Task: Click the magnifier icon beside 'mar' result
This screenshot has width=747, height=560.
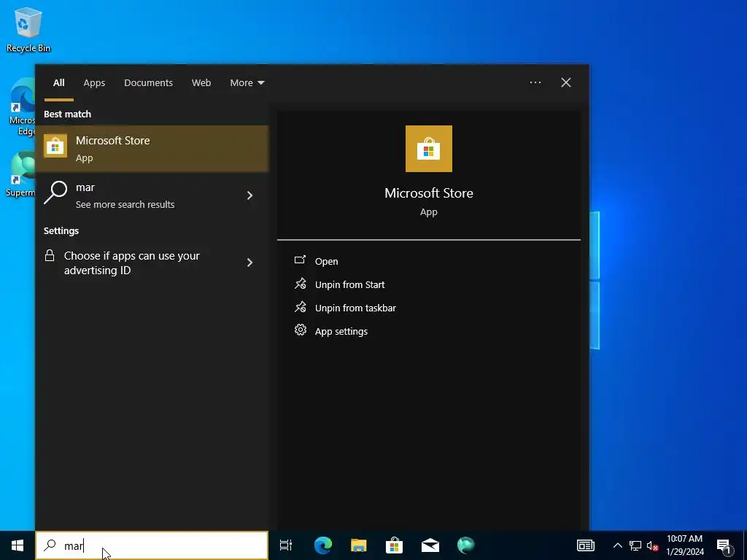Action: [x=55, y=192]
